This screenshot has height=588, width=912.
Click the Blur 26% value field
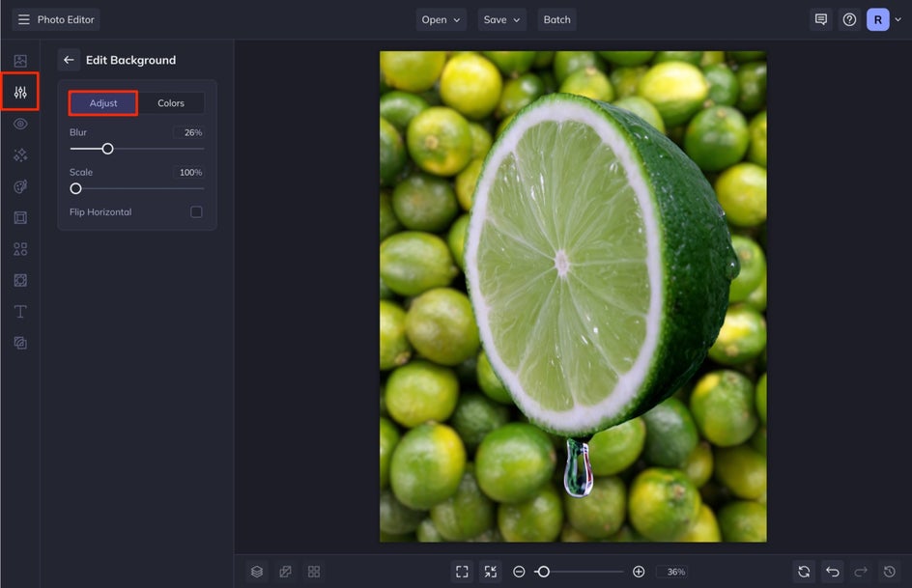click(188, 132)
